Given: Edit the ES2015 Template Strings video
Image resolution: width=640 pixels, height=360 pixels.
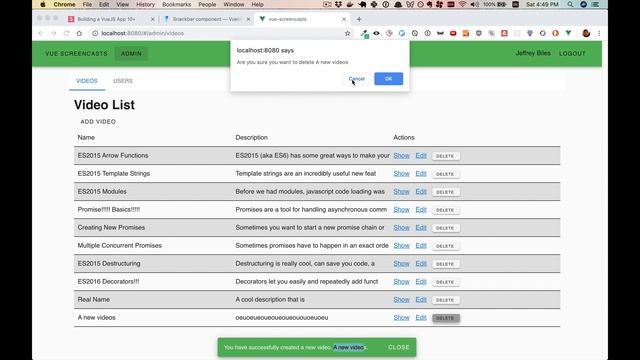Looking at the screenshot, I should (421, 173).
